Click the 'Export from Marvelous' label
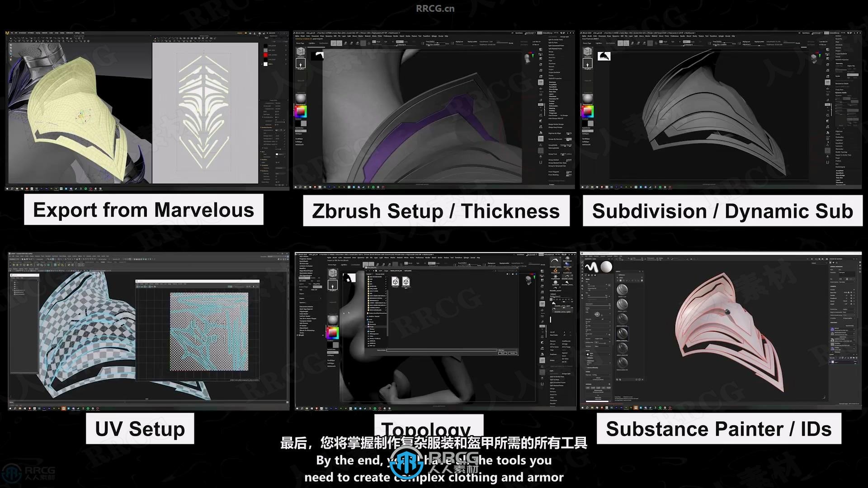Viewport: 868px width, 488px height. (x=143, y=210)
